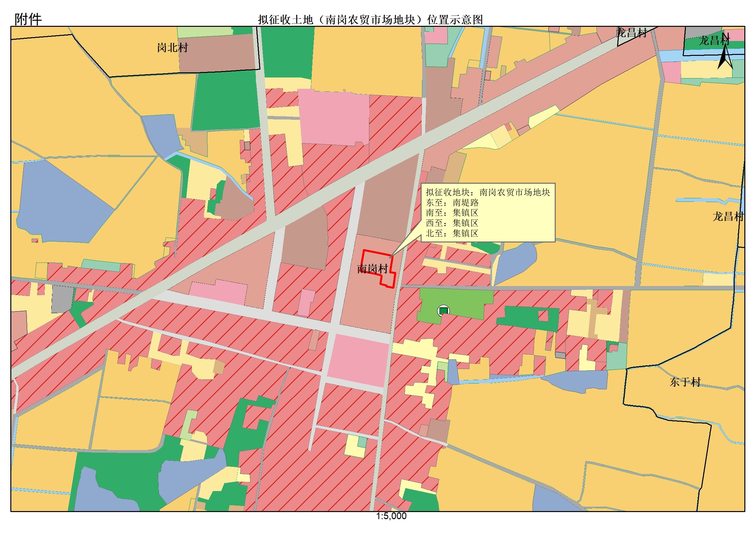Click the 东于村 village label

685,382
